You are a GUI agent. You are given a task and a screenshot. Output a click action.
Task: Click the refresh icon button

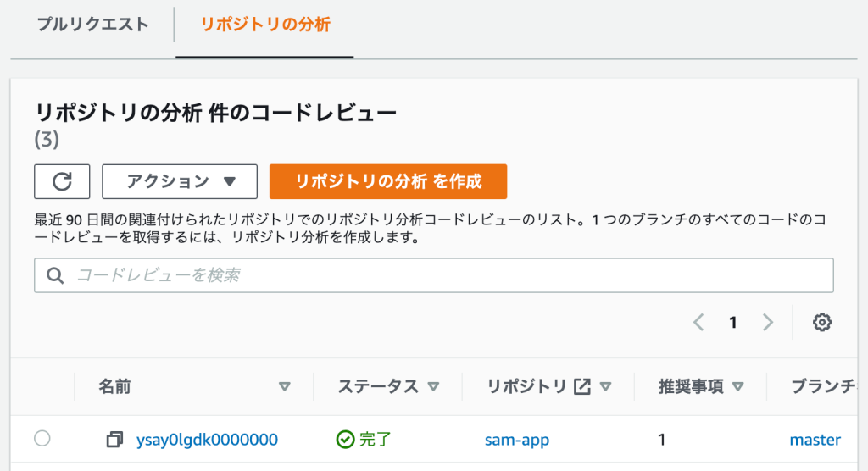click(62, 181)
